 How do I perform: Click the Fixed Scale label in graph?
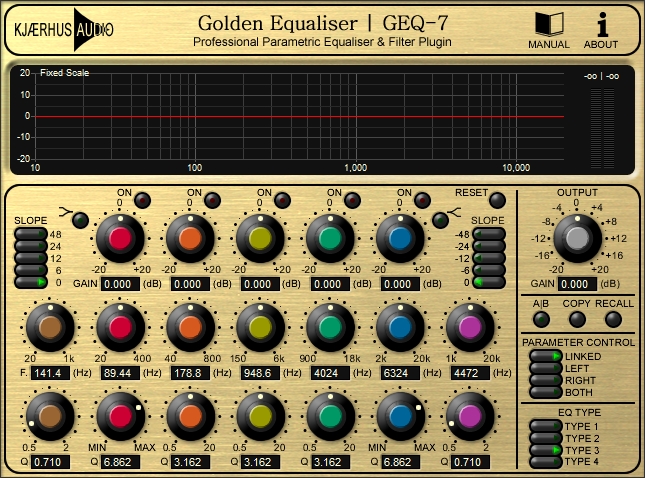point(64,73)
